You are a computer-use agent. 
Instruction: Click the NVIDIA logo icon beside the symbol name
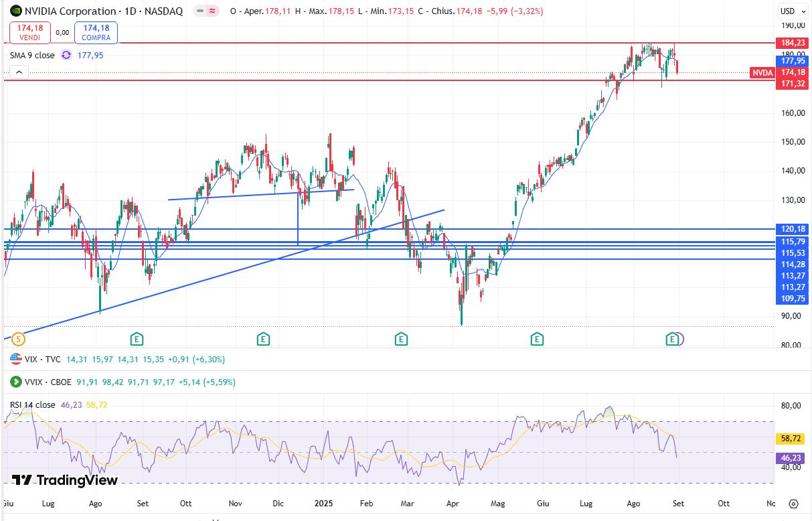[15, 11]
